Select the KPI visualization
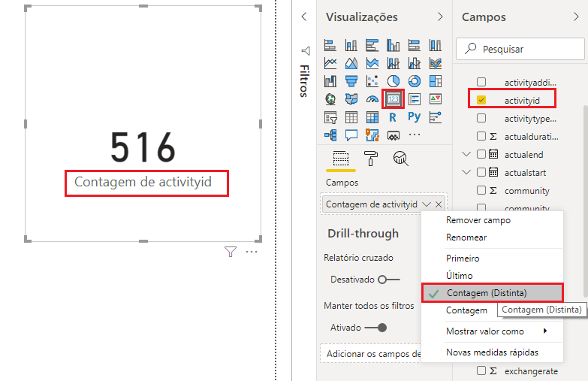 [x=435, y=99]
